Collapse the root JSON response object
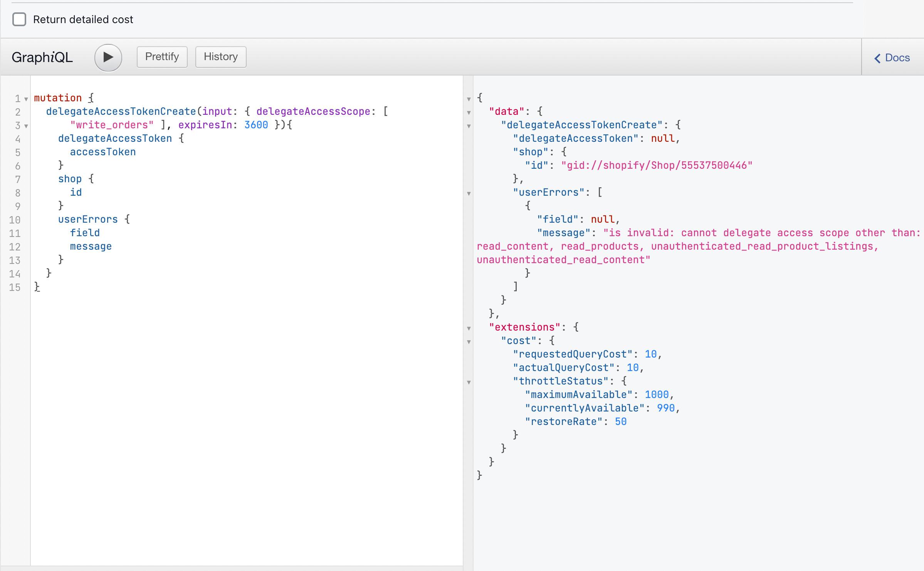The image size is (924, 571). pyautogui.click(x=469, y=99)
